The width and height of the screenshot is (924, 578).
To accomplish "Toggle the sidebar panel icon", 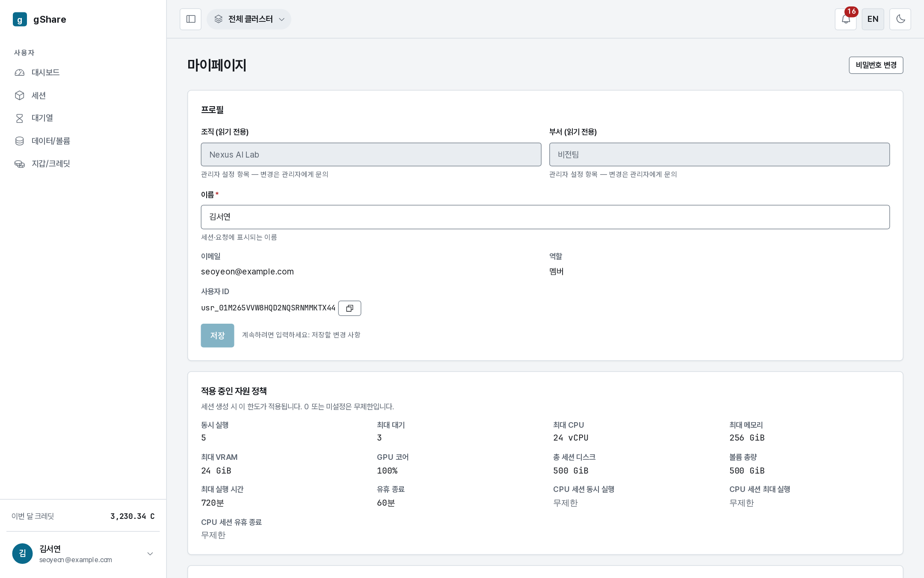I will (191, 19).
